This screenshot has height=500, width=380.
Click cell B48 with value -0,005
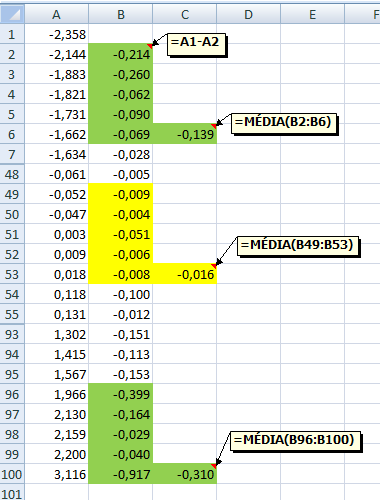pos(121,174)
